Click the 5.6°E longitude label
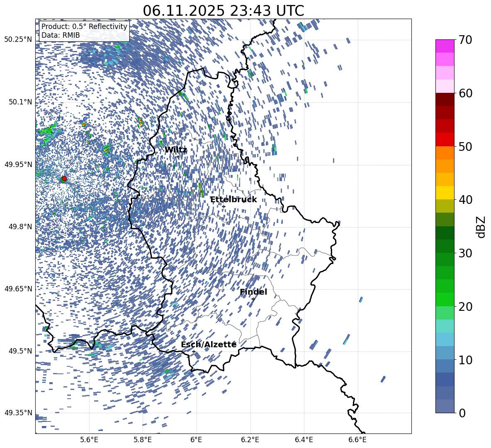The width and height of the screenshot is (491, 448). click(89, 440)
